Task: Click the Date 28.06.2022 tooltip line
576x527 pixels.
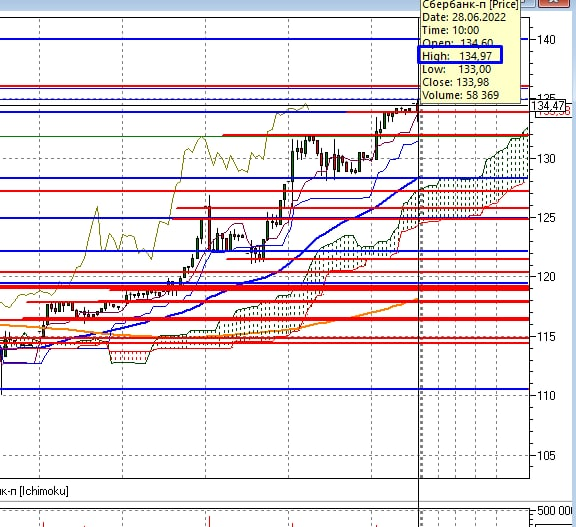Action: pos(464,17)
